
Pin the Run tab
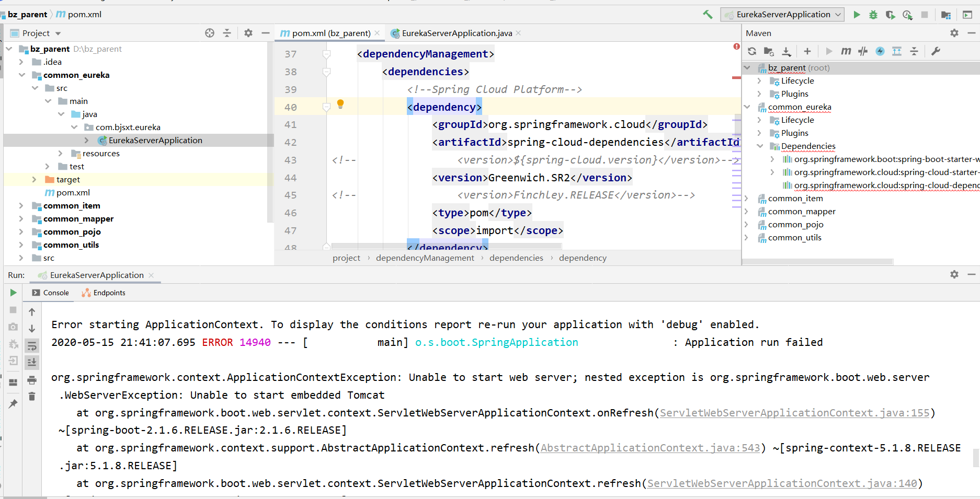pyautogui.click(x=13, y=403)
